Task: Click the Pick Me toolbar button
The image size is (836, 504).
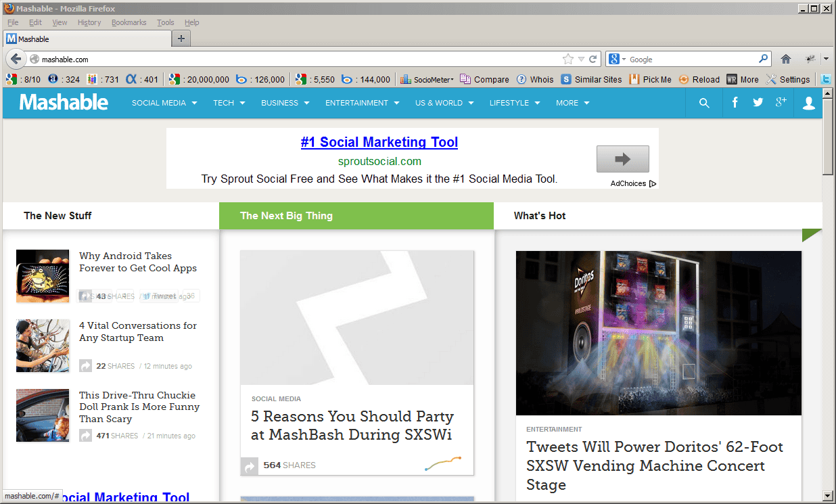Action: (x=650, y=79)
